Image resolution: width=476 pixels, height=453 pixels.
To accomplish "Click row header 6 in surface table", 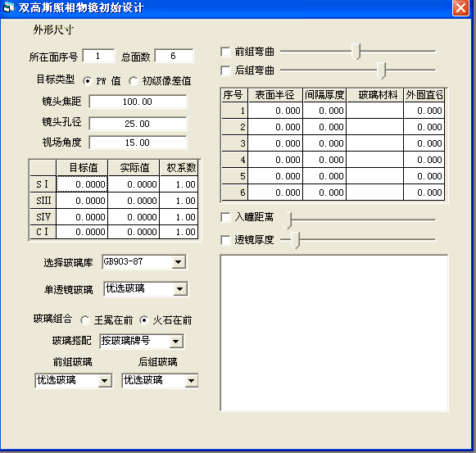I will coord(234,193).
